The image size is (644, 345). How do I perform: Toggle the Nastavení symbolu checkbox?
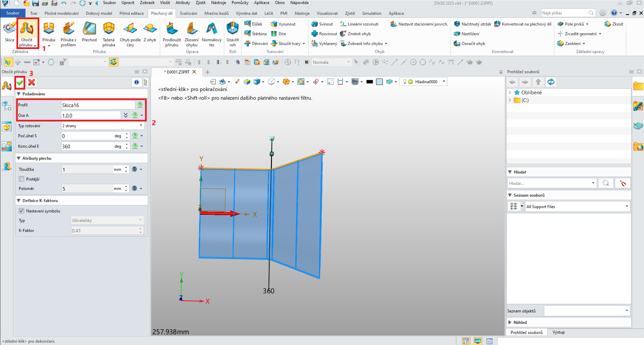(x=21, y=211)
